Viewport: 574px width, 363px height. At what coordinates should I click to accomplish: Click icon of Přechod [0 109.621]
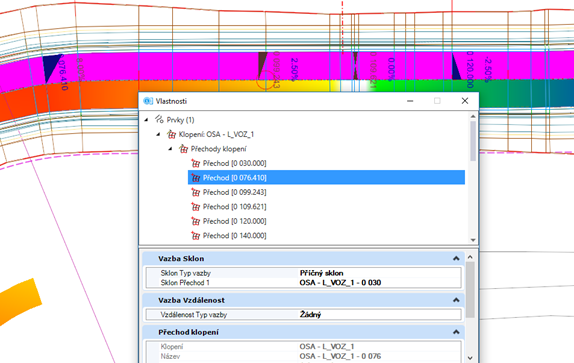tap(195, 207)
